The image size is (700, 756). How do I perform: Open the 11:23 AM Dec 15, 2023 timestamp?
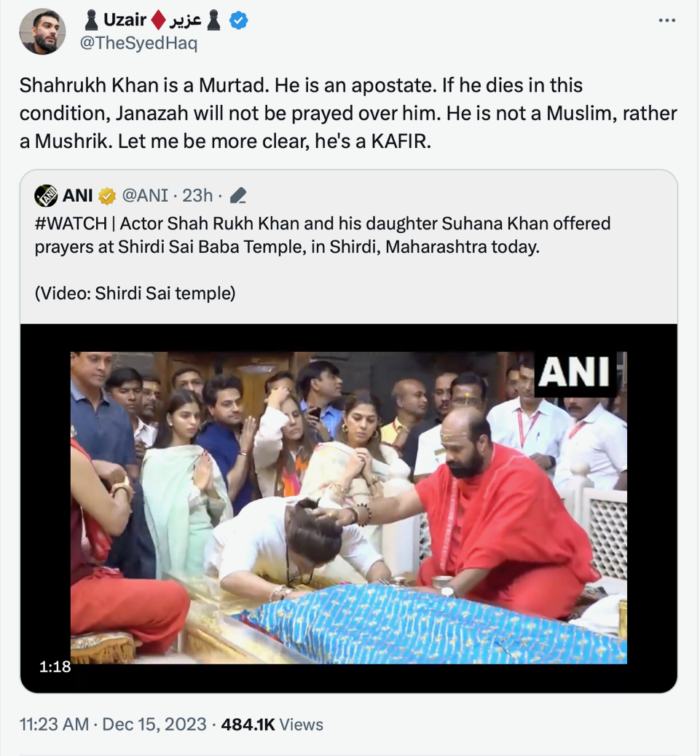click(x=112, y=725)
